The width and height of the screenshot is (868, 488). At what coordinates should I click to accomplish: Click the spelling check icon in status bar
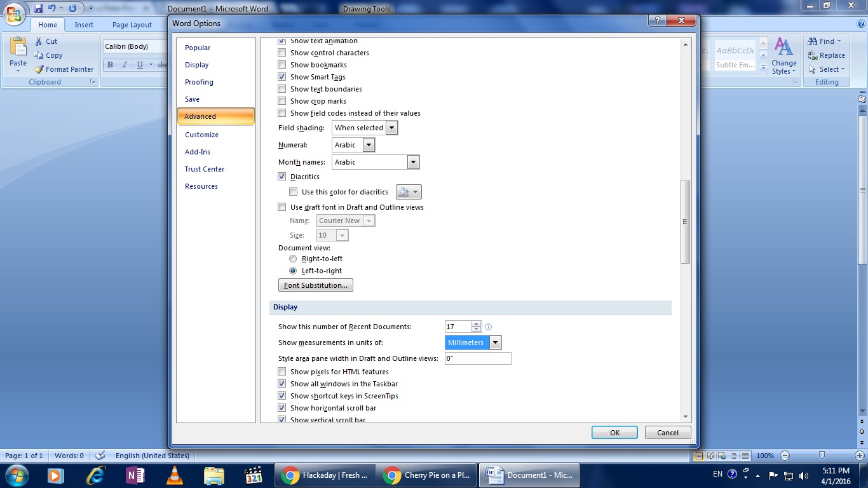pos(100,456)
